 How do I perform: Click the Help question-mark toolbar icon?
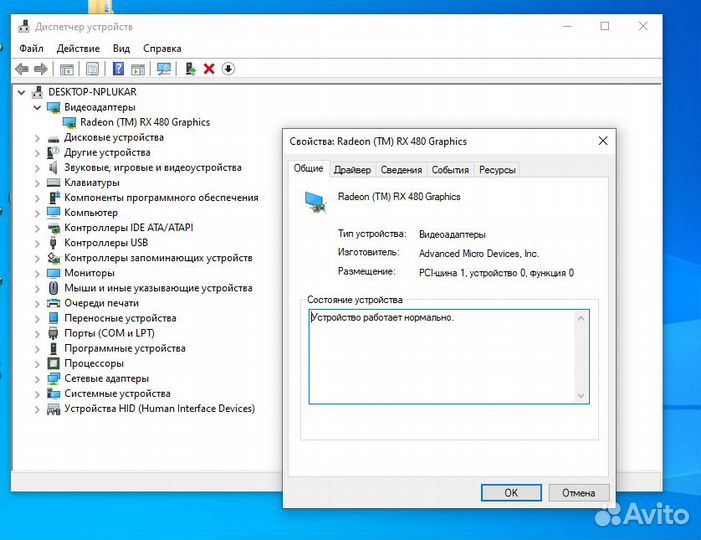point(118,69)
